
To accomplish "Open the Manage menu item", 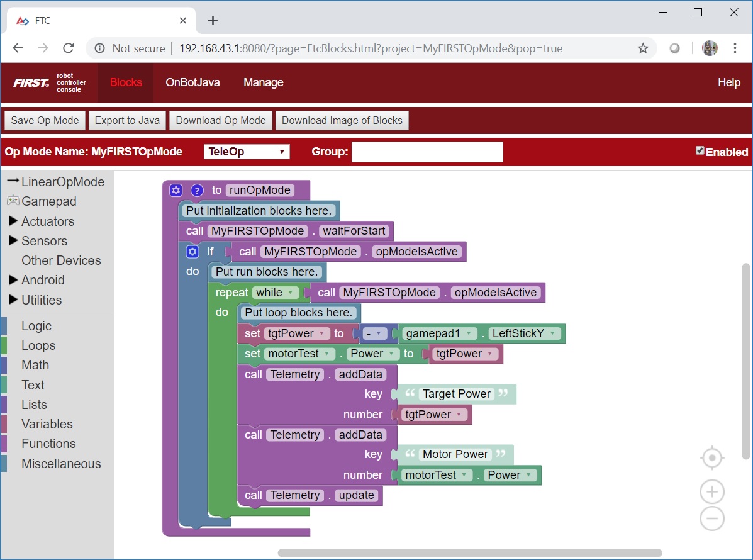I will click(x=263, y=82).
